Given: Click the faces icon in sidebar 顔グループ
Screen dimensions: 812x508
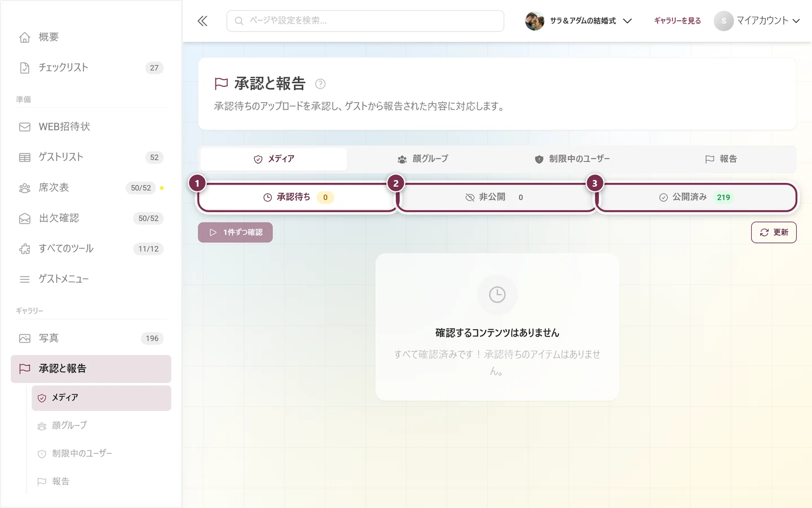Looking at the screenshot, I should click(42, 426).
